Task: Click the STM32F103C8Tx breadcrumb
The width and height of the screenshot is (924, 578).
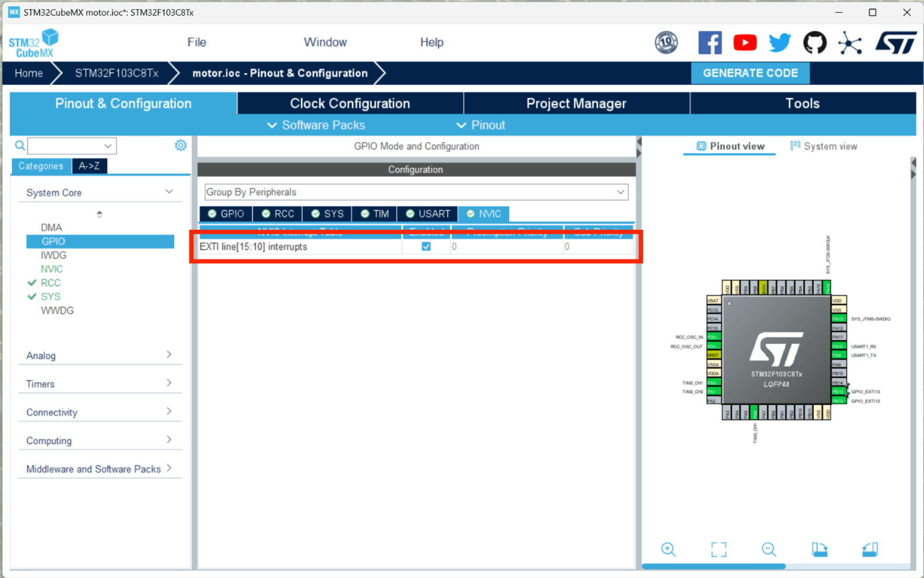Action: tap(116, 73)
